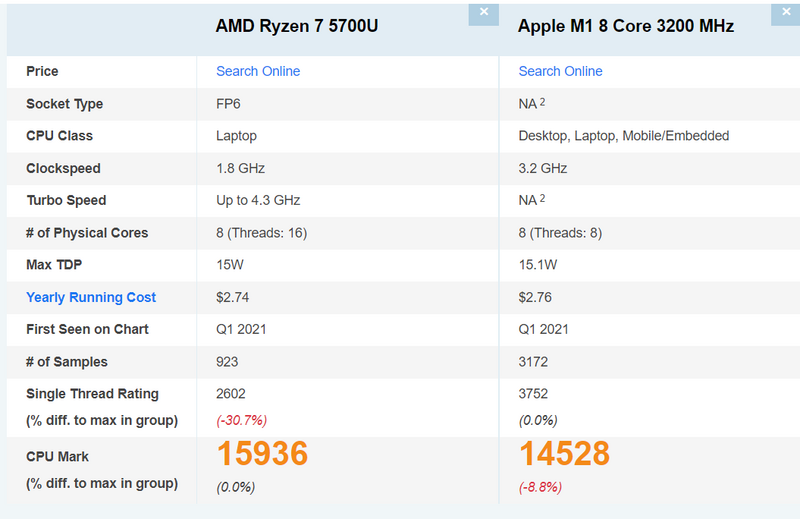Click the # of Physical Cores label
Screen dimensions: 800x519
point(87,233)
